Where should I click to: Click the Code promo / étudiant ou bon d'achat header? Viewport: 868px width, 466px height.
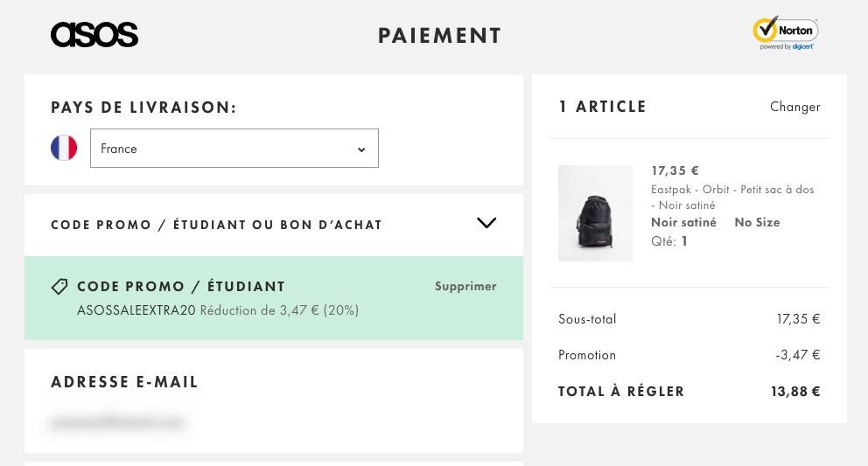216,225
